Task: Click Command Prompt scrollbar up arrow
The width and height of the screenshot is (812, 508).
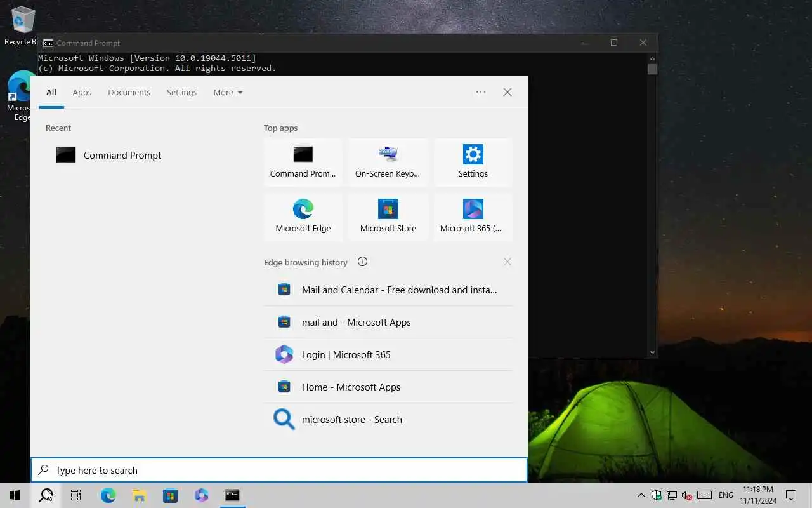Action: (x=652, y=58)
